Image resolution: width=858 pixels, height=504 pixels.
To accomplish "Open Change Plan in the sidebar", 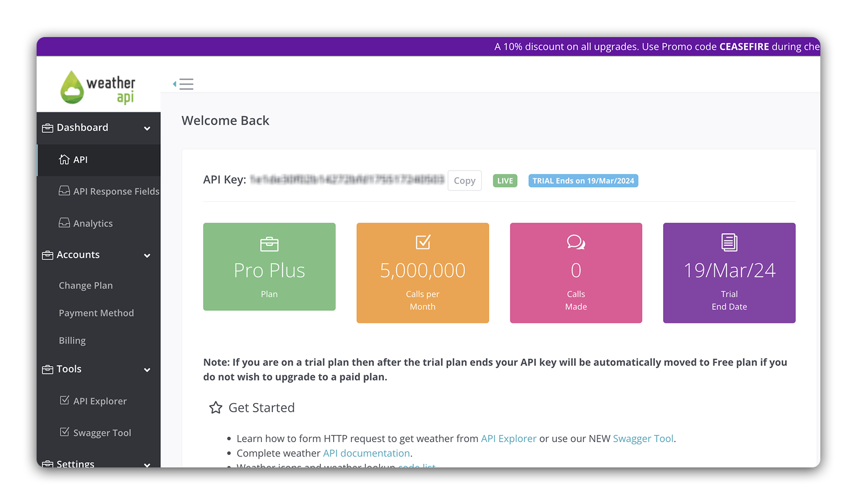I will click(86, 285).
